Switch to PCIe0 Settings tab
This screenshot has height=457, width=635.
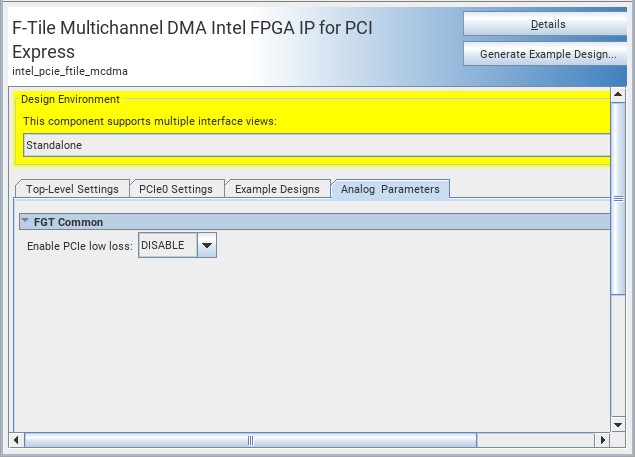[x=176, y=189]
